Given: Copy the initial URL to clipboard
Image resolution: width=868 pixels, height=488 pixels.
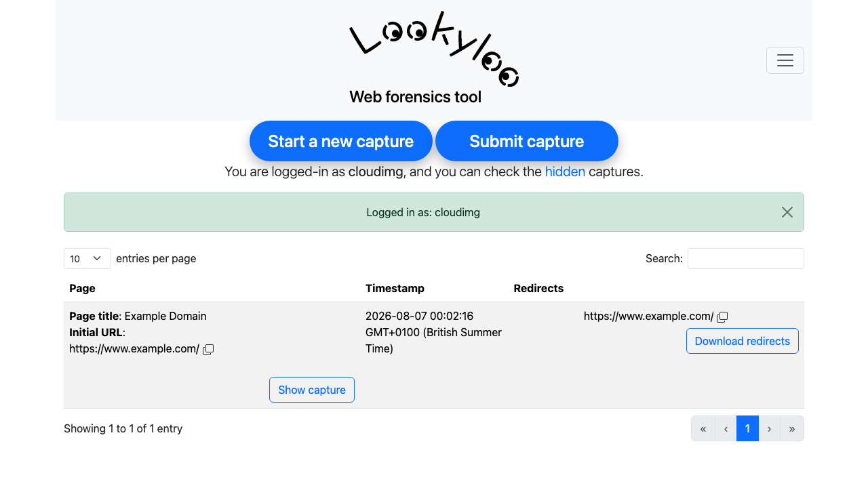Looking at the screenshot, I should [x=208, y=350].
